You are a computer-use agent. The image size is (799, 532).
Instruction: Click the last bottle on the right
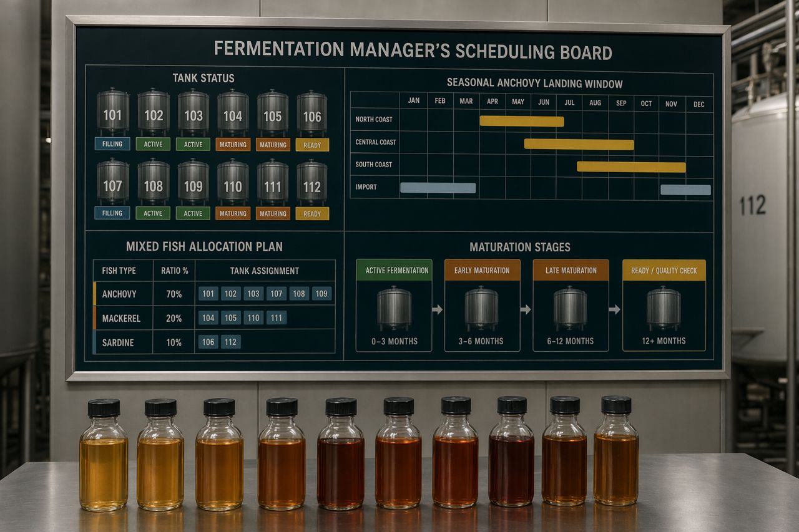tap(616, 450)
